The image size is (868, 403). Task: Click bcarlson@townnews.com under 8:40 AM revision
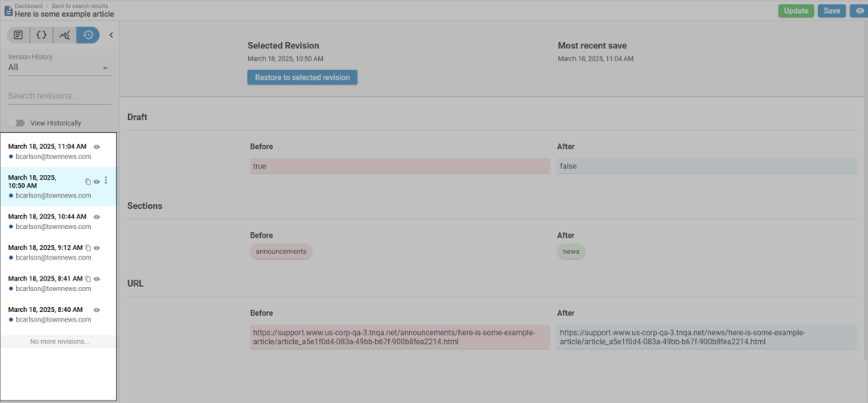point(53,319)
